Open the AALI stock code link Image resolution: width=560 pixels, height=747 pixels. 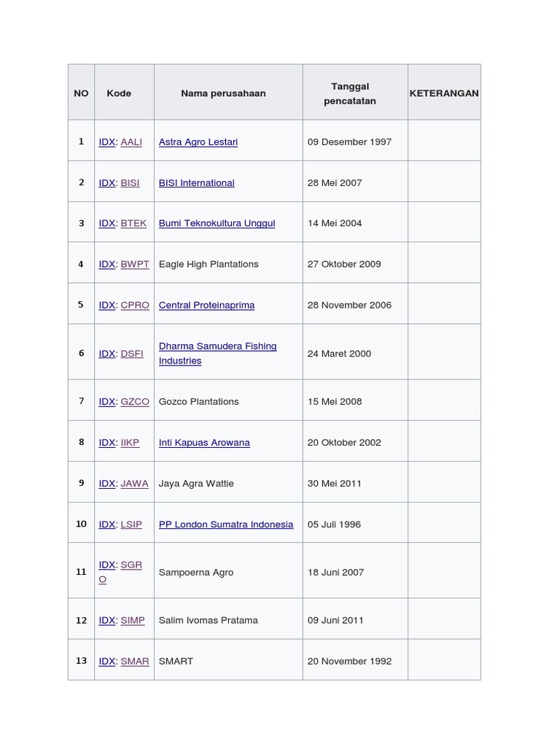[131, 142]
